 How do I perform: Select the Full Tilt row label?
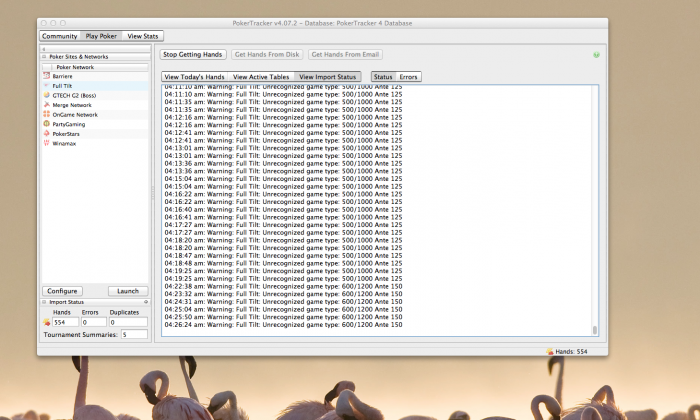pos(62,86)
